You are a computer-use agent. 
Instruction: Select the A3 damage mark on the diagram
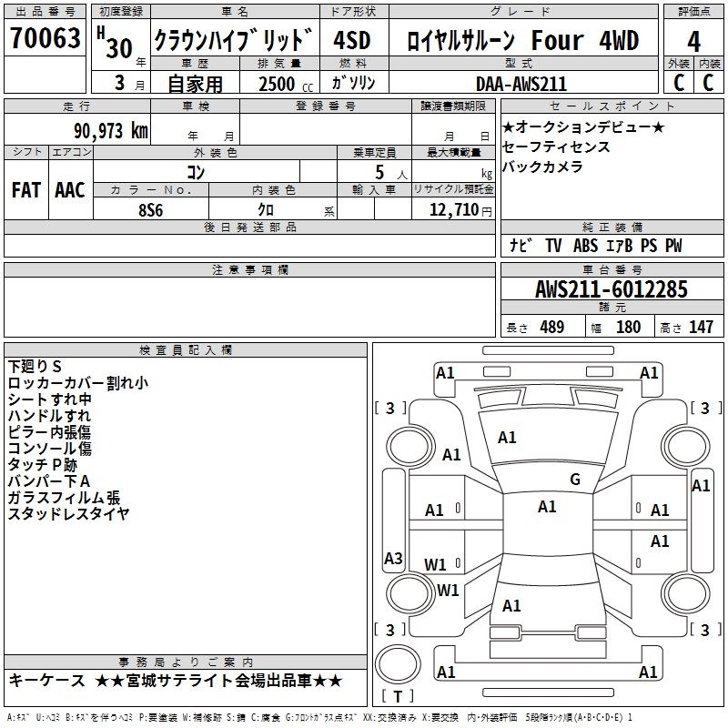393,558
